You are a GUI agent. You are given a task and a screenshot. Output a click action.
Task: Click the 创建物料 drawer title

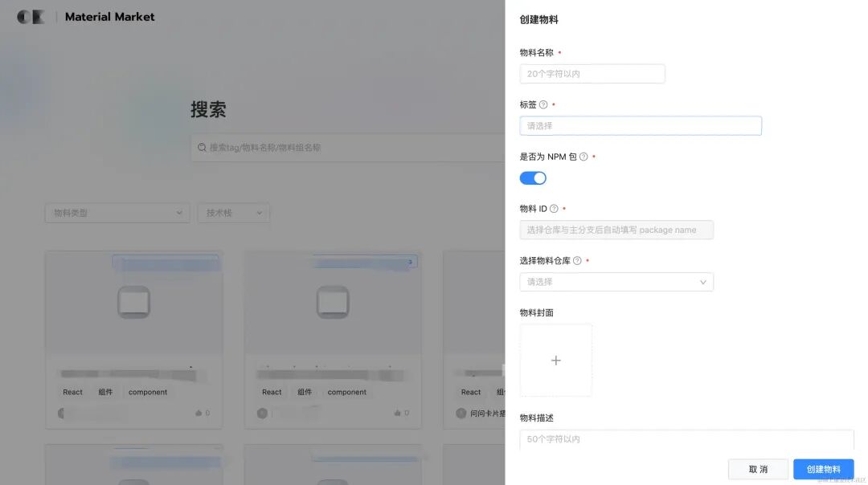point(538,20)
